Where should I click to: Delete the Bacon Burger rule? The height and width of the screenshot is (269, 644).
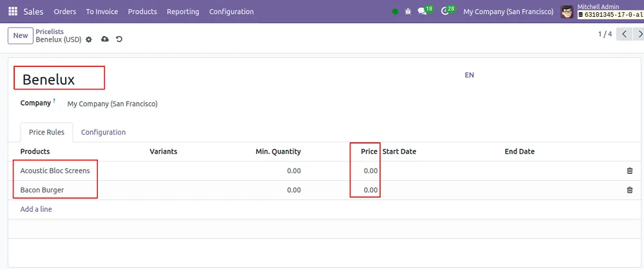click(630, 190)
